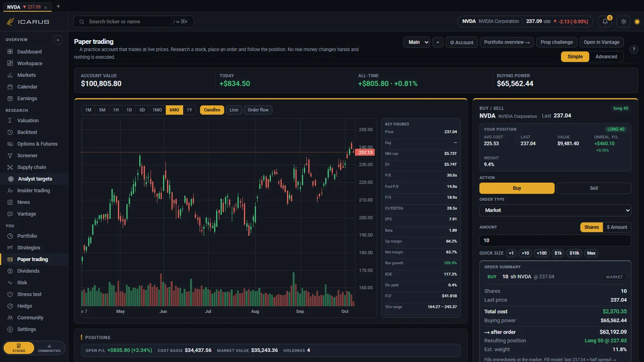
Task: Open the Market order type dropdown
Action: 555,210
